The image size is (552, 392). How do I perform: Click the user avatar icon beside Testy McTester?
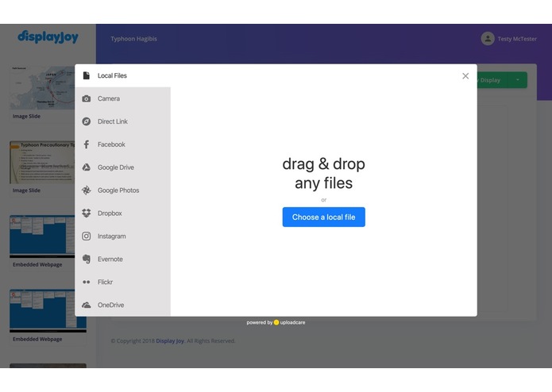pos(488,39)
